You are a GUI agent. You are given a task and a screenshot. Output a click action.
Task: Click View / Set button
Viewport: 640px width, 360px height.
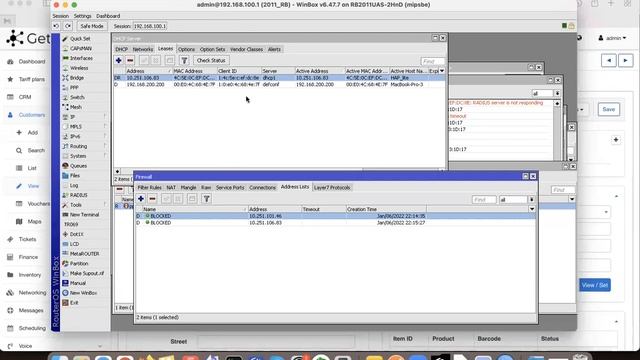pyautogui.click(x=595, y=285)
